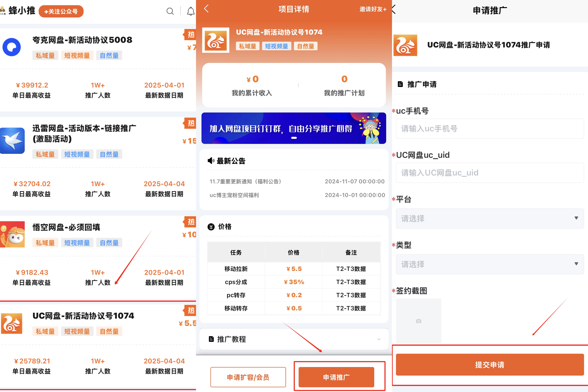Viewport: 588px width, 392px height.
Task: Select the cps分成 price row
Action: (x=294, y=282)
